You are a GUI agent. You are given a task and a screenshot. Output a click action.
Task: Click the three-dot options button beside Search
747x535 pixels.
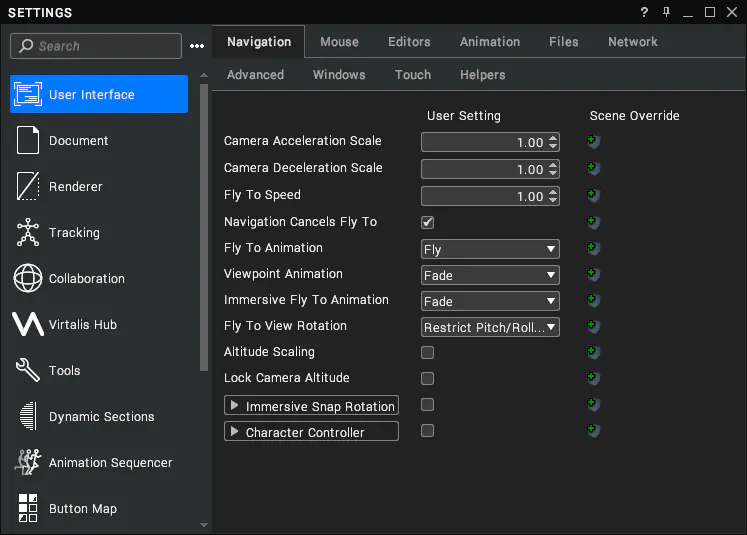pyautogui.click(x=197, y=46)
